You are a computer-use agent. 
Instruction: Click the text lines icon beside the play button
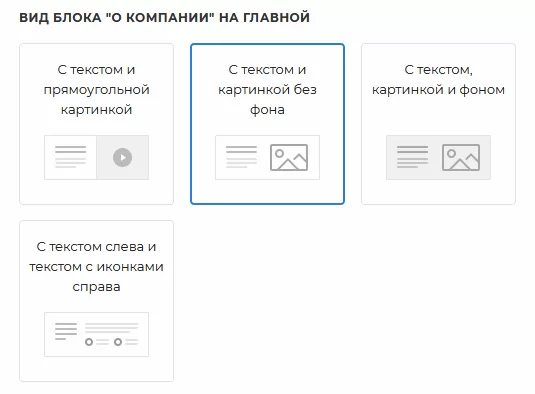(71, 157)
